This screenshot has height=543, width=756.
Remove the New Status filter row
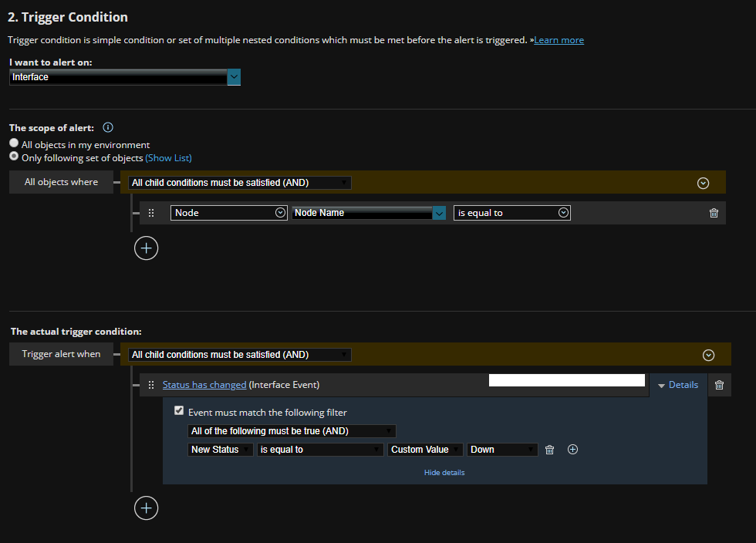point(549,450)
